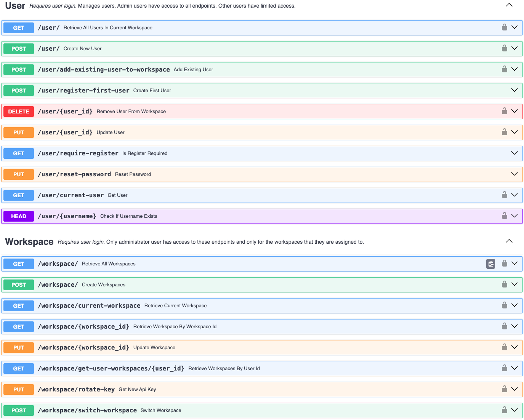The height and width of the screenshot is (420, 524).
Task: Click lock icon on GET /user/current-user row
Action: tap(504, 195)
